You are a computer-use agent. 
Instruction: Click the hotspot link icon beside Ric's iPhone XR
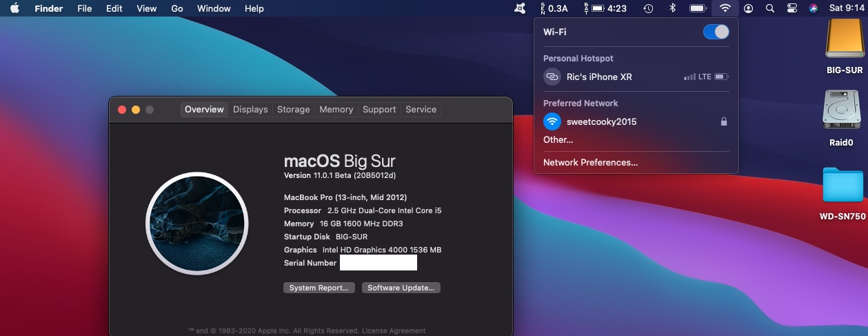click(x=552, y=77)
